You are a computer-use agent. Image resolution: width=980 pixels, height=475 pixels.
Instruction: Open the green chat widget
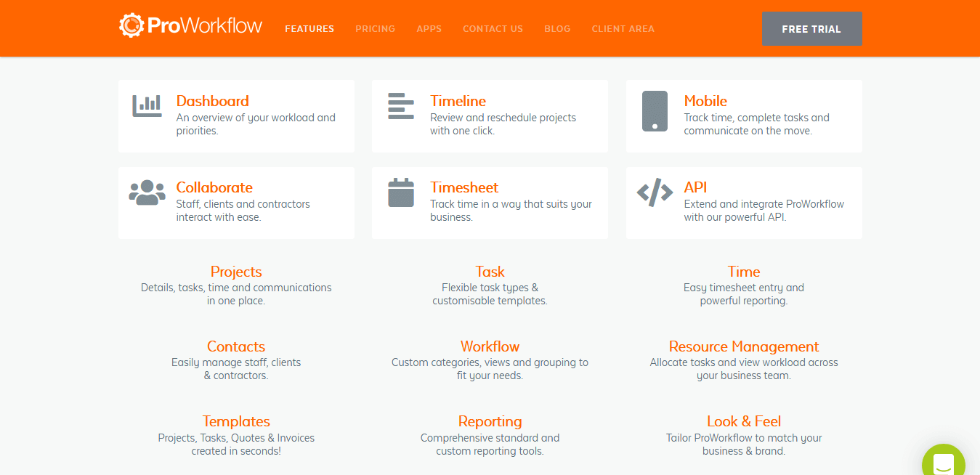pos(944,459)
